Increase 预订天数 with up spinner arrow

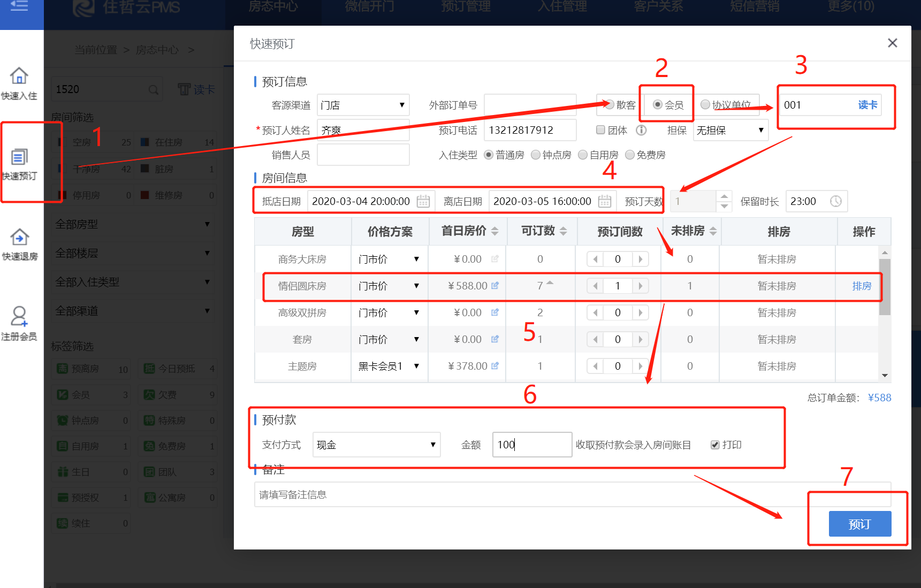tap(724, 196)
